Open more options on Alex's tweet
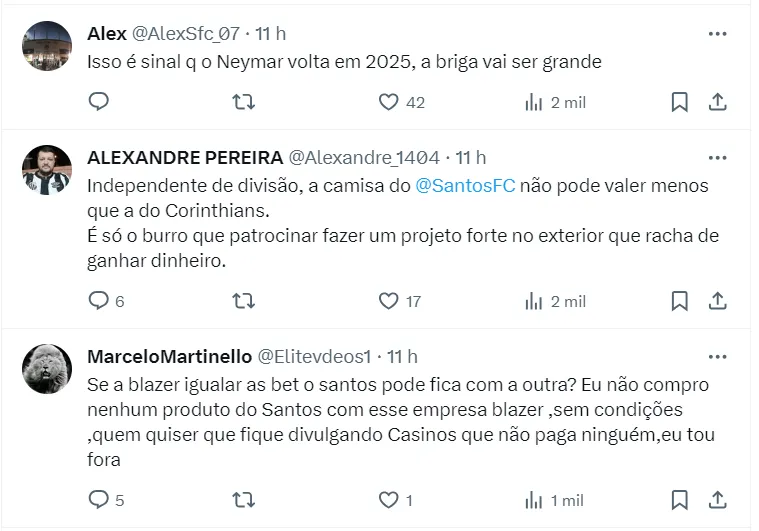Viewport: 759px width, 531px height. [x=717, y=33]
